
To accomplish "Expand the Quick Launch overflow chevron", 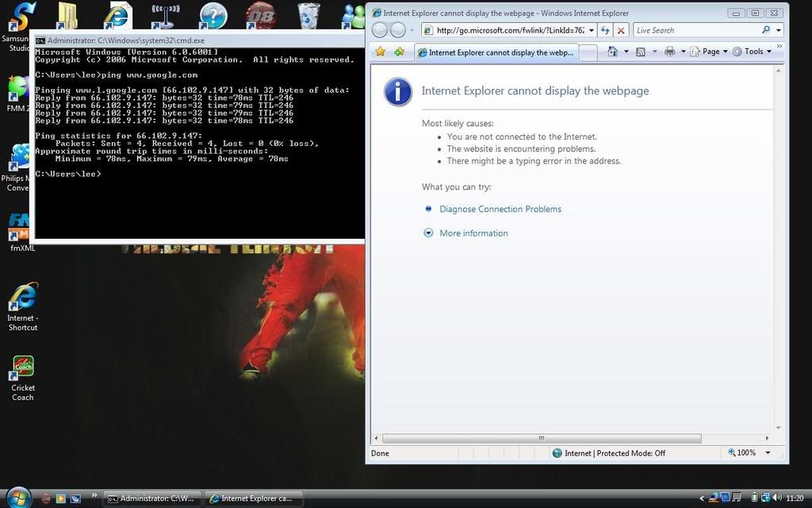I will (94, 495).
